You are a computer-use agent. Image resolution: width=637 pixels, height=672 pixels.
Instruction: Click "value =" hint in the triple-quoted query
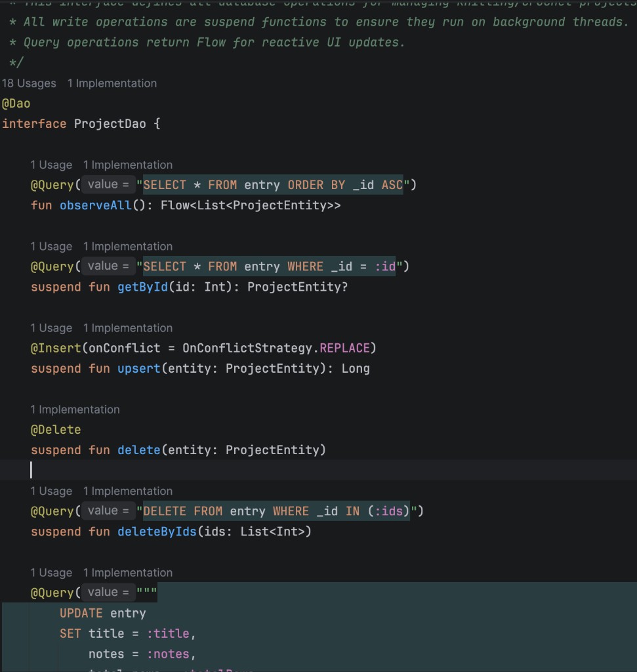[x=108, y=592]
